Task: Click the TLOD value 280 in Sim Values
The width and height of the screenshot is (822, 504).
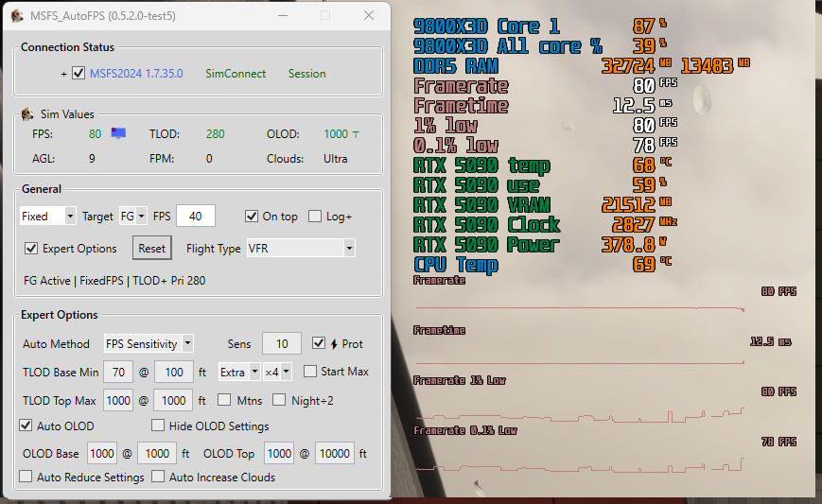Action: [x=215, y=133]
